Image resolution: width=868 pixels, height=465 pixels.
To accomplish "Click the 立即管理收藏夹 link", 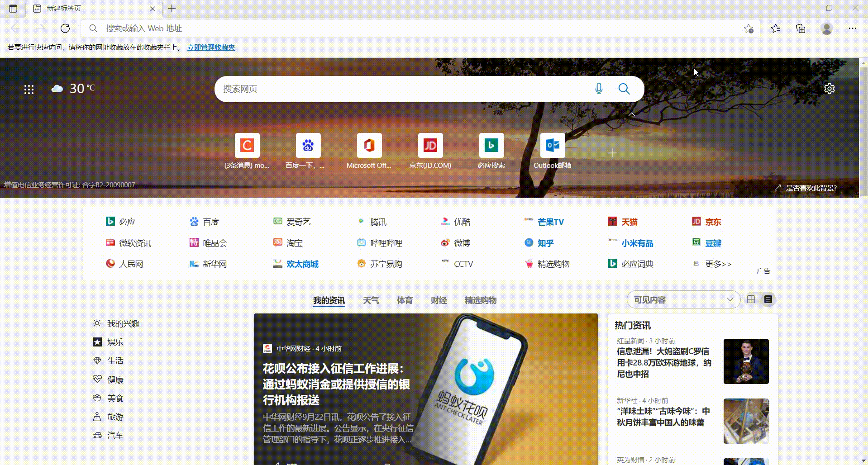I will (211, 47).
